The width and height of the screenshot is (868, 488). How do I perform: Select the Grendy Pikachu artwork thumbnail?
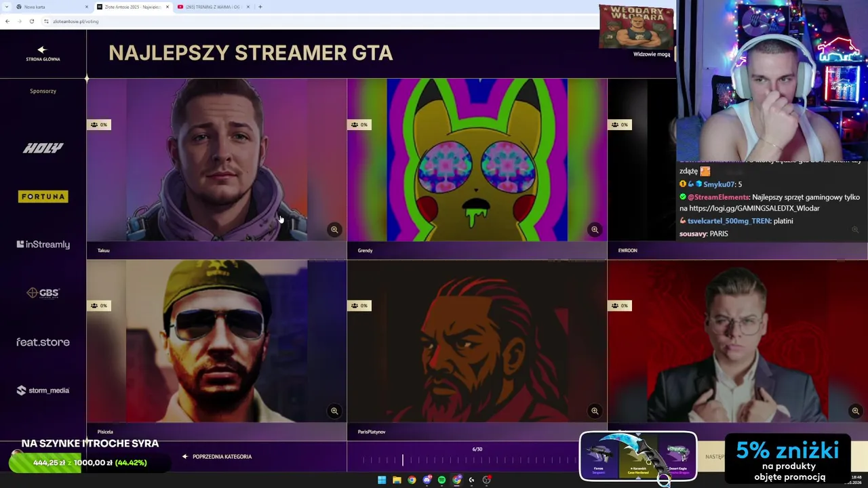pyautogui.click(x=477, y=160)
